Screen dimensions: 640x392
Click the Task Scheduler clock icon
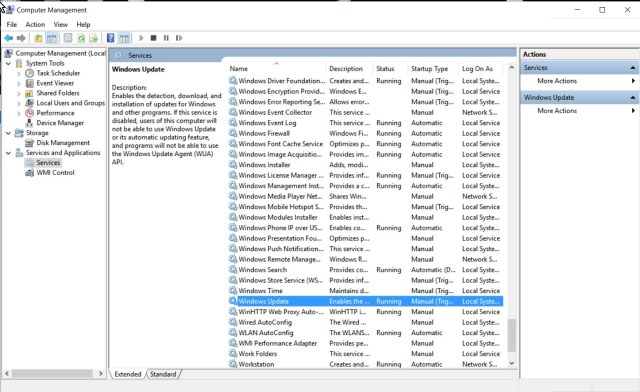[x=29, y=73]
